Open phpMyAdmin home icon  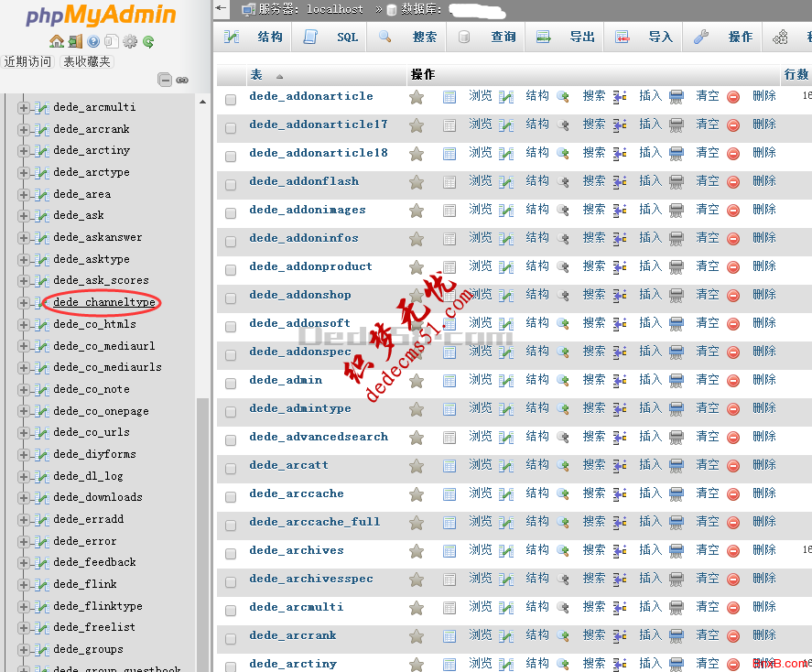pyautogui.click(x=57, y=41)
